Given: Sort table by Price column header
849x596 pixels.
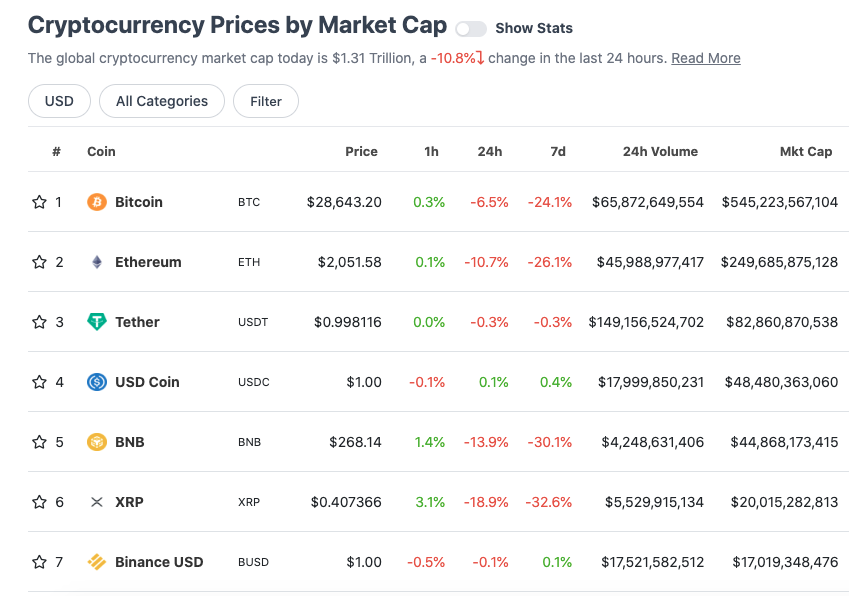Looking at the screenshot, I should pyautogui.click(x=361, y=152).
